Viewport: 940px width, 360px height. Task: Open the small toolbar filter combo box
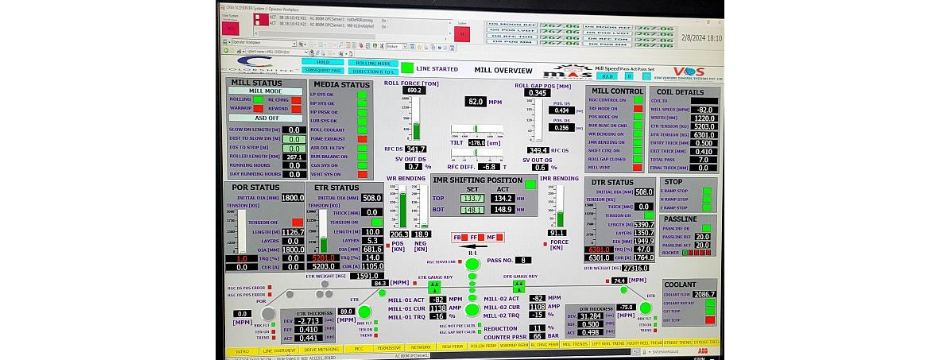397,46
